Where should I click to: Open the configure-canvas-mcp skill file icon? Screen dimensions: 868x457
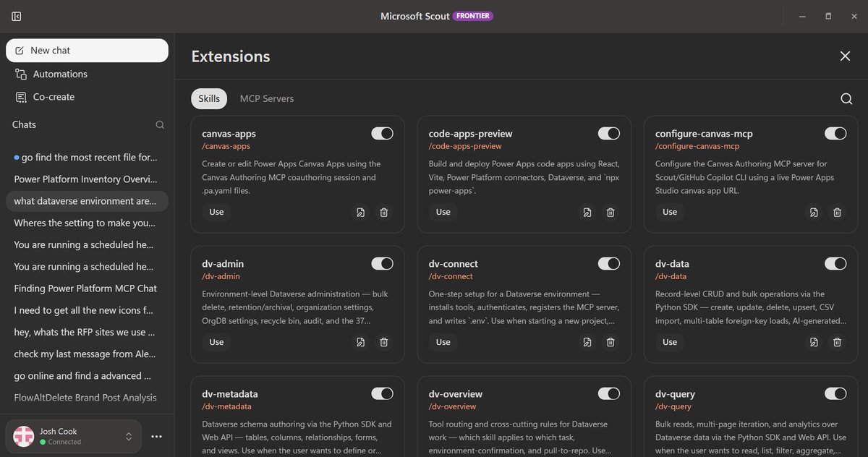(x=814, y=212)
